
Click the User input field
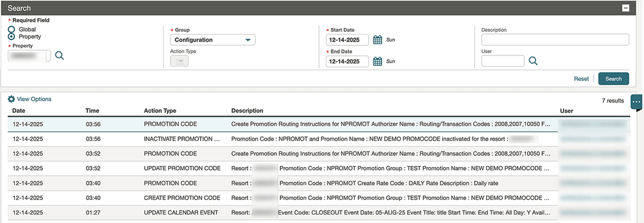pyautogui.click(x=503, y=61)
